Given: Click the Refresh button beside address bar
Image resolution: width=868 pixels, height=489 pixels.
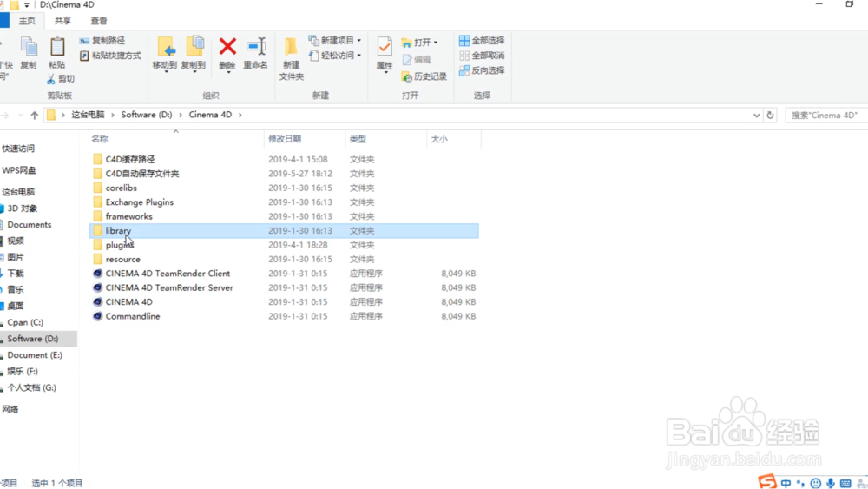Looking at the screenshot, I should (770, 116).
